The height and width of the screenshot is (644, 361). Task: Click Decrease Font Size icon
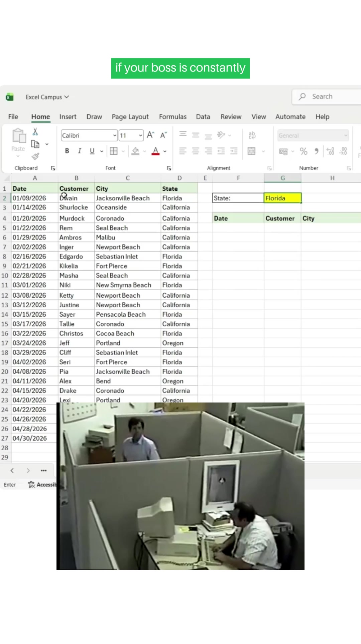point(163,135)
